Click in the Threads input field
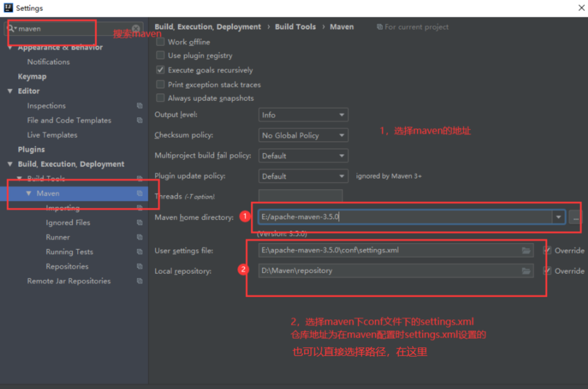Viewport: 588px width, 389px height. (x=300, y=196)
